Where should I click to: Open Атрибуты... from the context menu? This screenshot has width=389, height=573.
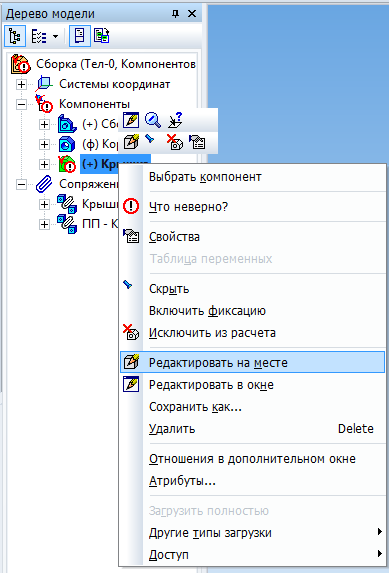click(x=253, y=481)
